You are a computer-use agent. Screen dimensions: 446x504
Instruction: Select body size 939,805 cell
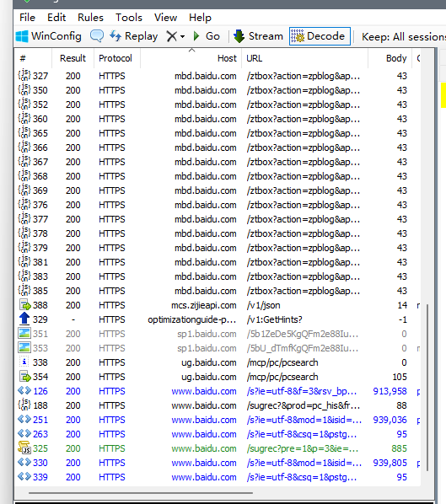pos(390,463)
